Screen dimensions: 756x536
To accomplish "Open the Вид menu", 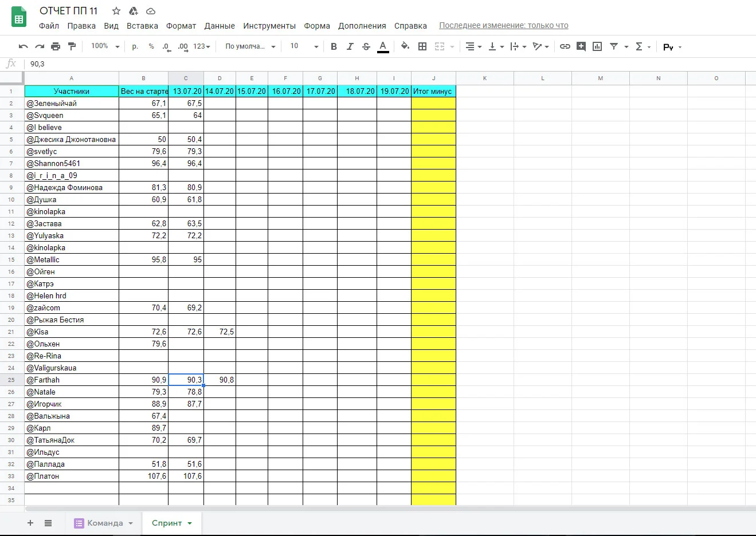I will coord(111,26).
